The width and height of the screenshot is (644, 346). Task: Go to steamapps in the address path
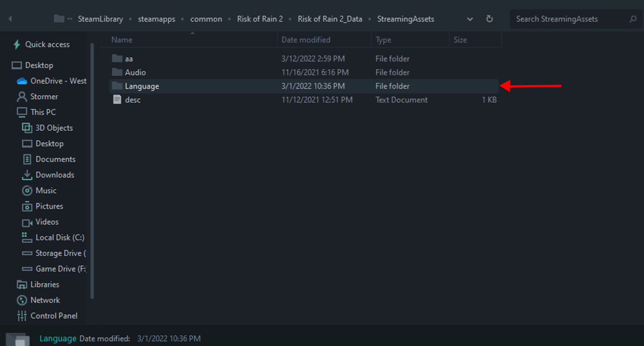(x=156, y=19)
